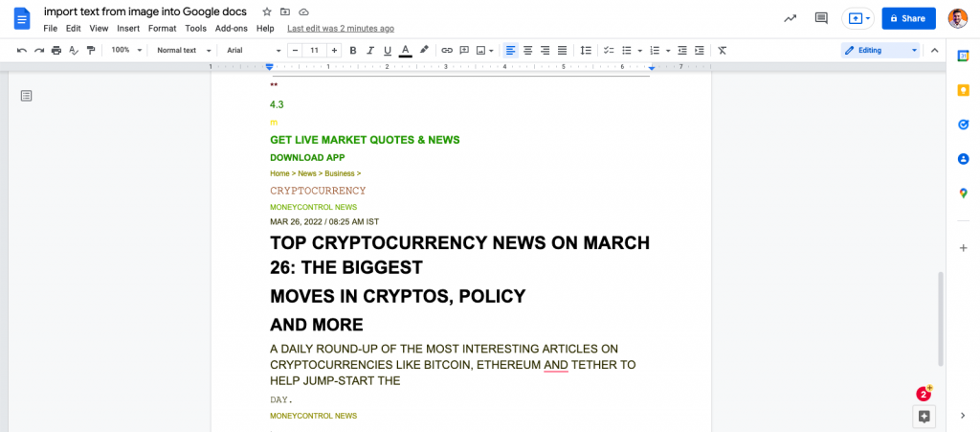
Task: Add a comment from the toolbar
Action: pyautogui.click(x=464, y=50)
